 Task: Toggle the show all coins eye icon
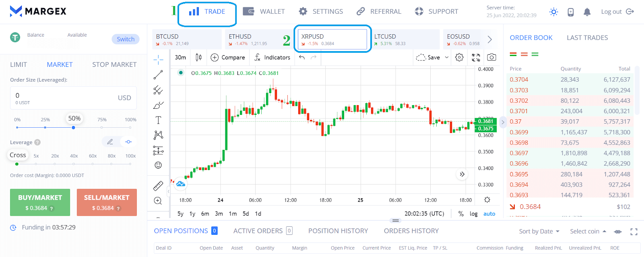(618, 232)
